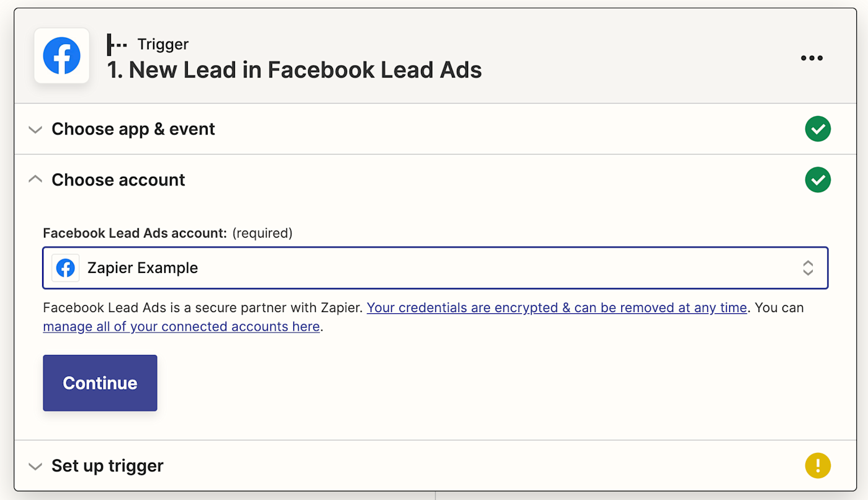Viewport: 868px width, 500px height.
Task: Follow manage all connected accounts link
Action: click(181, 326)
